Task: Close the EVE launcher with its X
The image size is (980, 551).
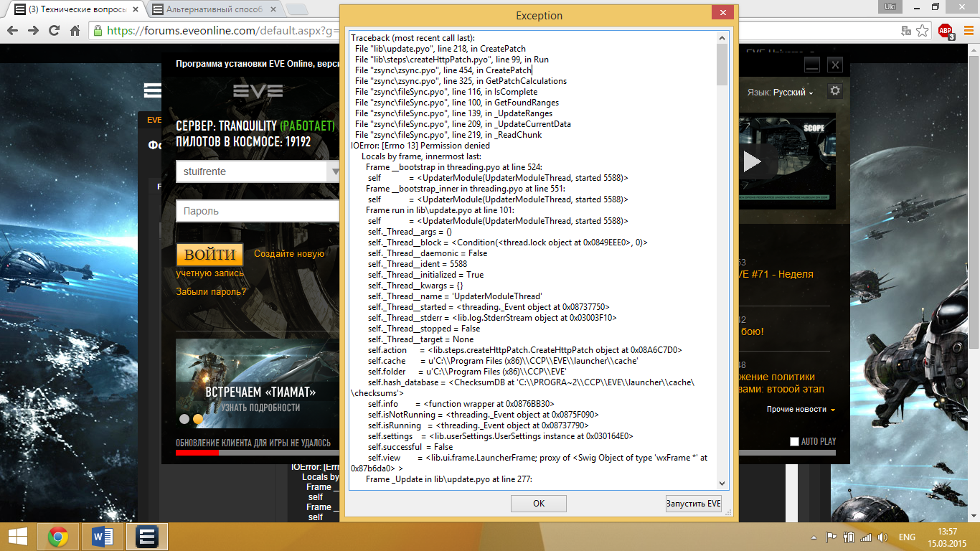Action: pyautogui.click(x=834, y=65)
